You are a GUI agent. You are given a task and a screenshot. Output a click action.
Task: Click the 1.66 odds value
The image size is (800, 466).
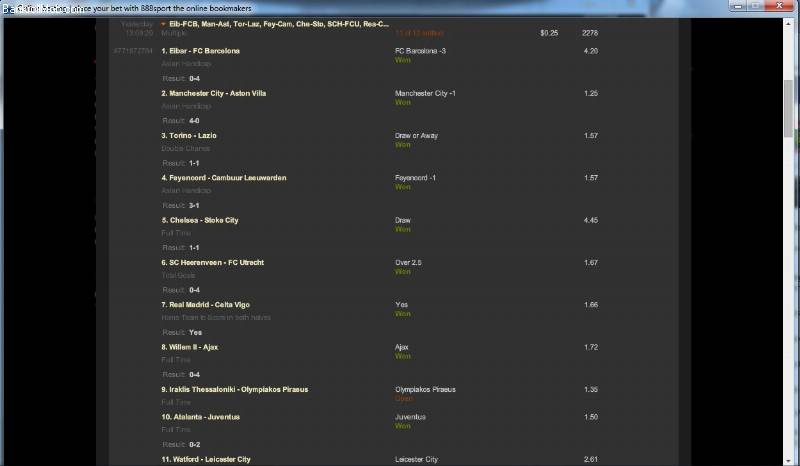point(591,305)
